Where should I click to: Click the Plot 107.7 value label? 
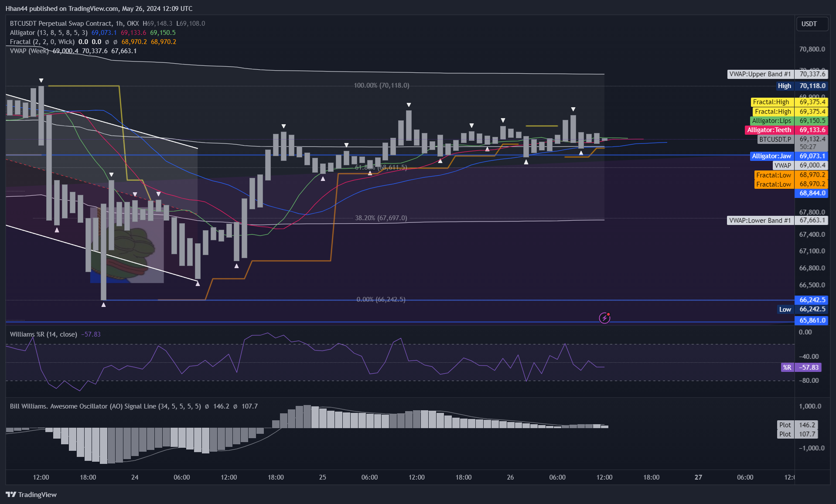coord(798,434)
